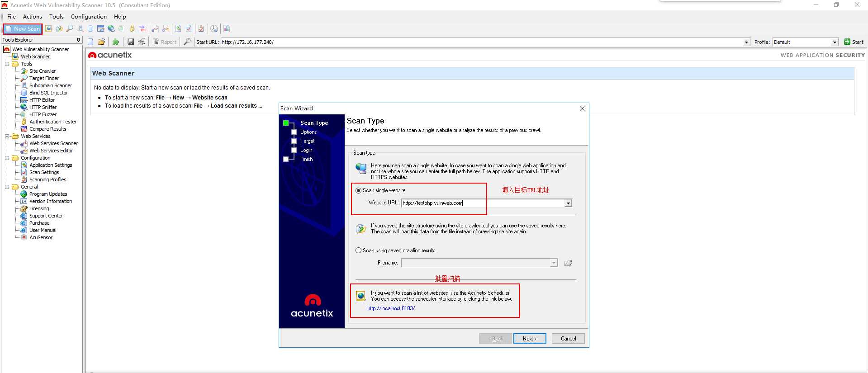Viewport: 868px width, 373px height.
Task: Select the Scan single website radio button
Action: pos(359,191)
